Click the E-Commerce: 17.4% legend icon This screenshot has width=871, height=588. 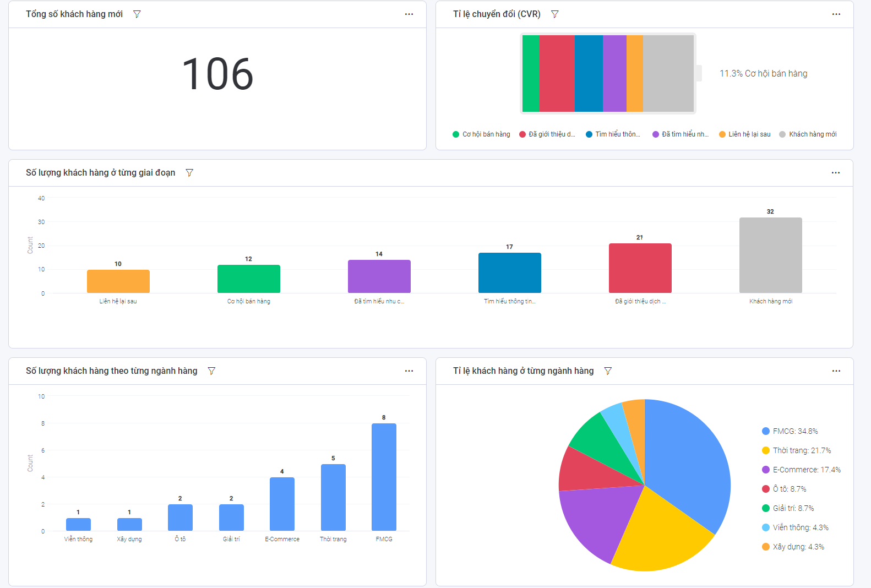[766, 470]
